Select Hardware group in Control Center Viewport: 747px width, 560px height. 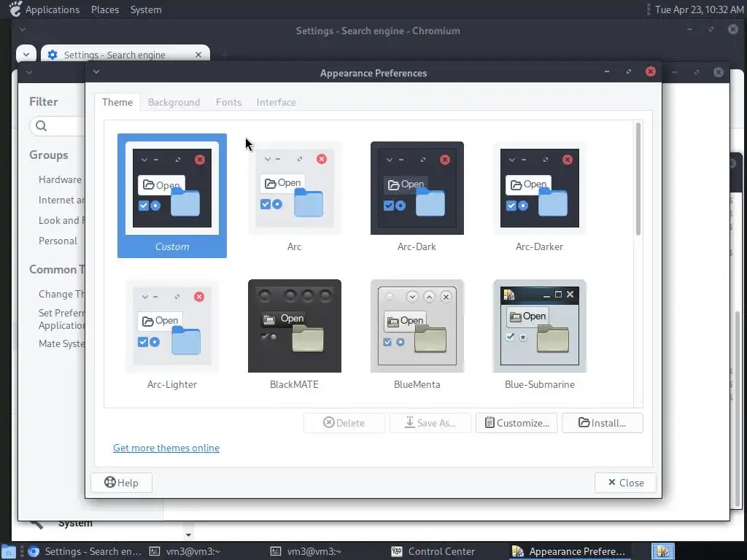60,179
